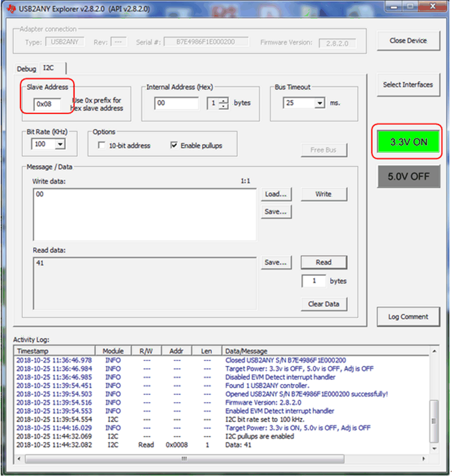Click the Write button
Screen dimensions: 452x476
point(324,194)
